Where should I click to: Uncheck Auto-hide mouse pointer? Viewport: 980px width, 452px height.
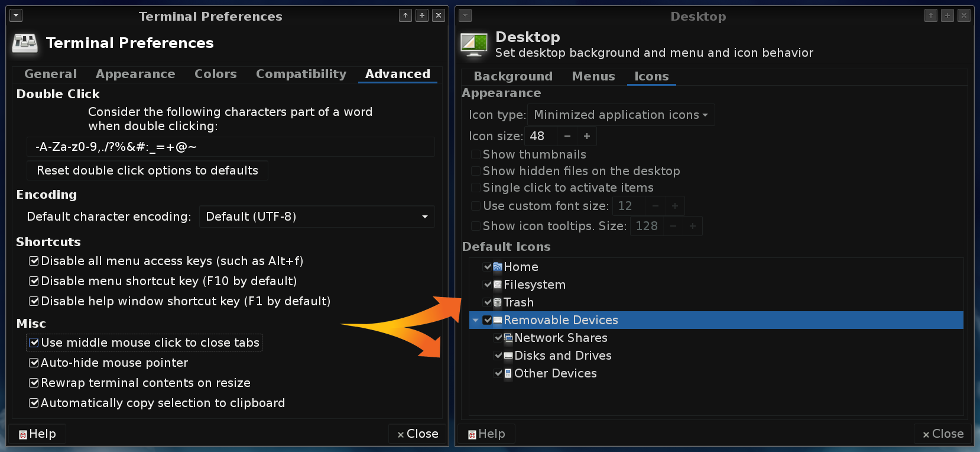click(x=34, y=363)
